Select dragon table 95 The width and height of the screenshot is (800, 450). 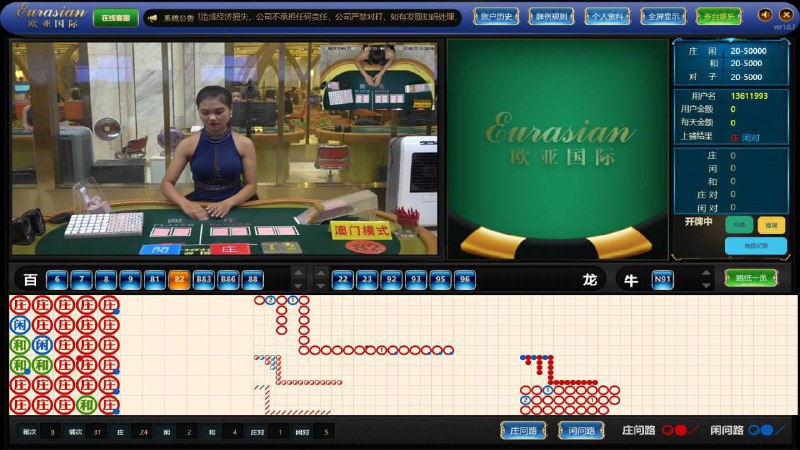pos(441,280)
